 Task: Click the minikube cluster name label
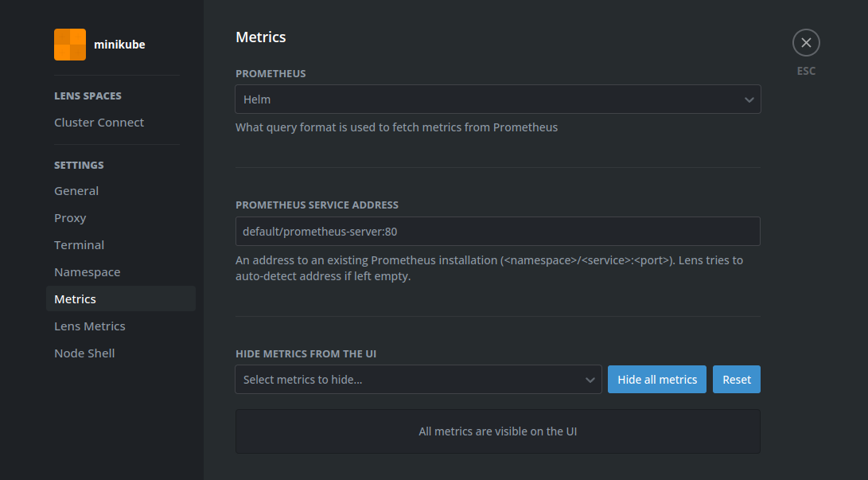click(x=119, y=45)
